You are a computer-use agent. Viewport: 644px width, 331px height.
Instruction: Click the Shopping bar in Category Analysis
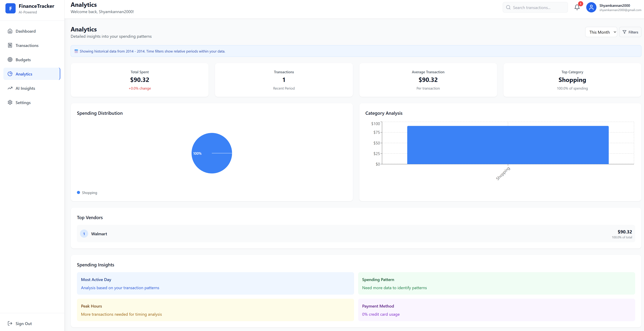click(x=507, y=145)
